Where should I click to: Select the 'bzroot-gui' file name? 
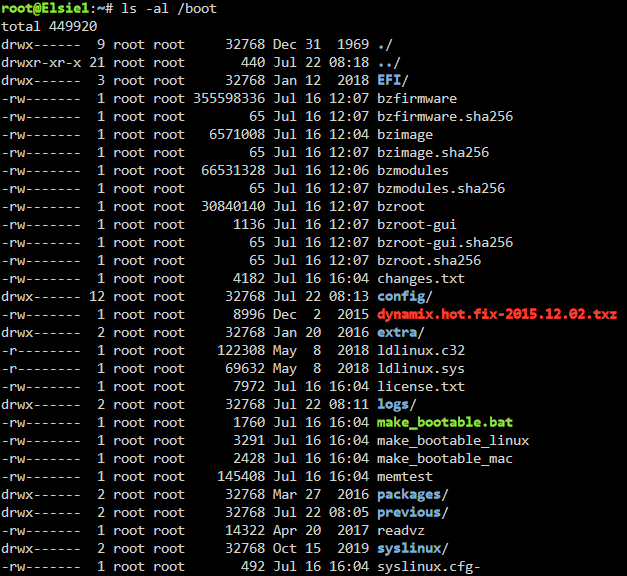point(417,224)
